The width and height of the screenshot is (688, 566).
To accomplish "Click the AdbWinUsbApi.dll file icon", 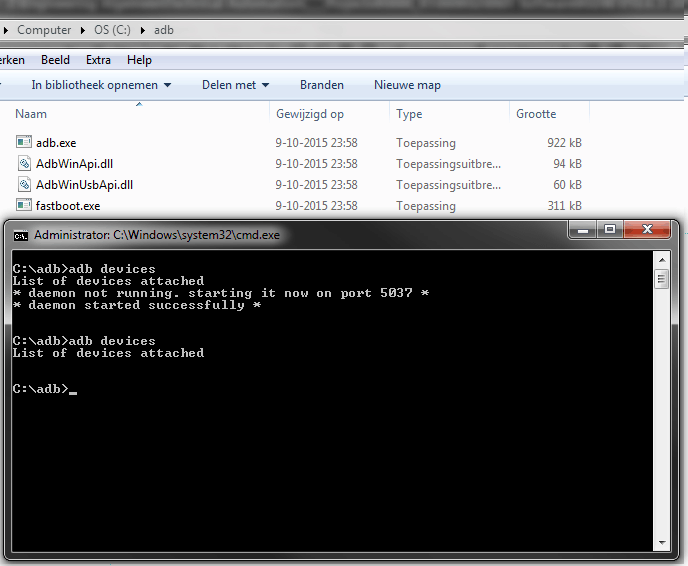I will pyautogui.click(x=24, y=184).
